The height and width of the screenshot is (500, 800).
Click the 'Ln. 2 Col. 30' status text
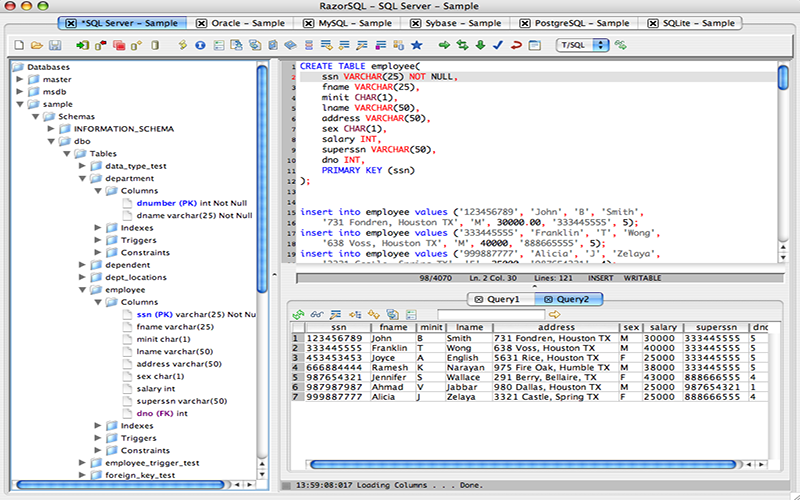(x=493, y=278)
